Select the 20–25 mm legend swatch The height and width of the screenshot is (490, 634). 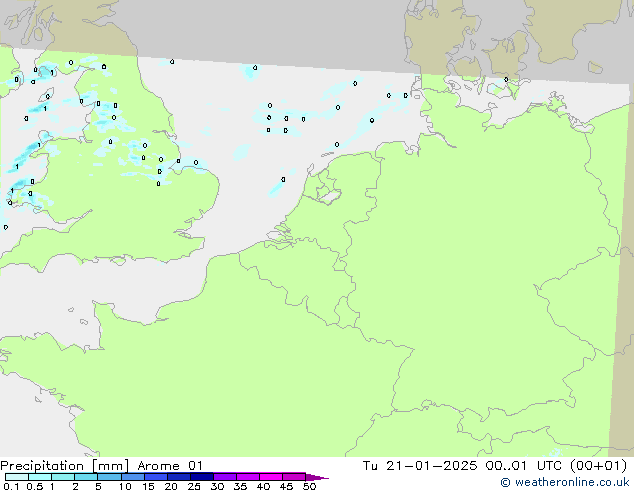[179, 477]
